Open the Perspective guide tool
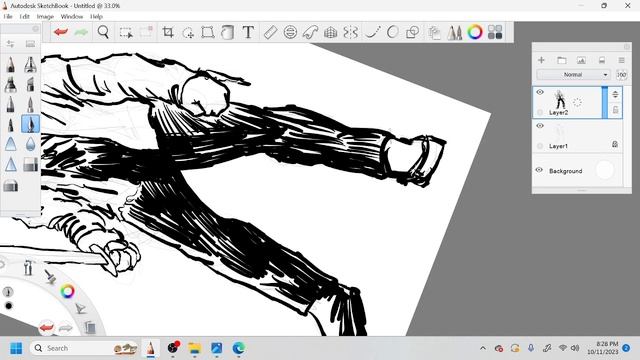This screenshot has width=640, height=360. tap(330, 32)
